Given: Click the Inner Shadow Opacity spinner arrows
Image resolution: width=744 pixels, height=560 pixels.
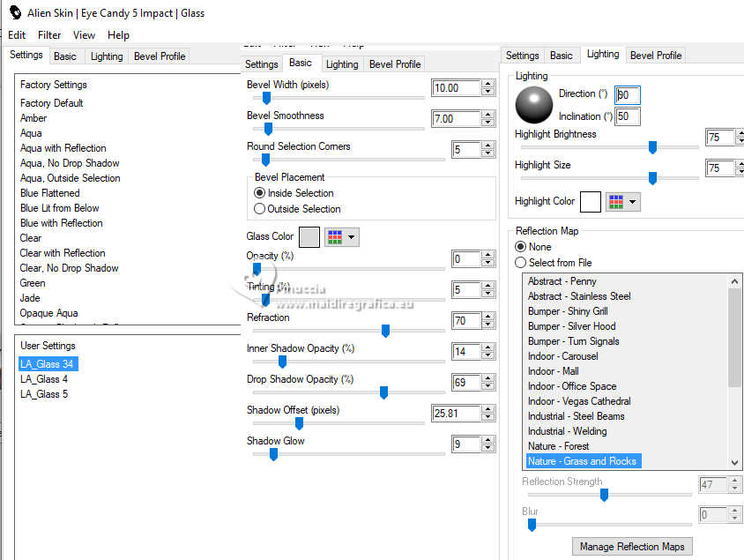Looking at the screenshot, I should [x=487, y=352].
